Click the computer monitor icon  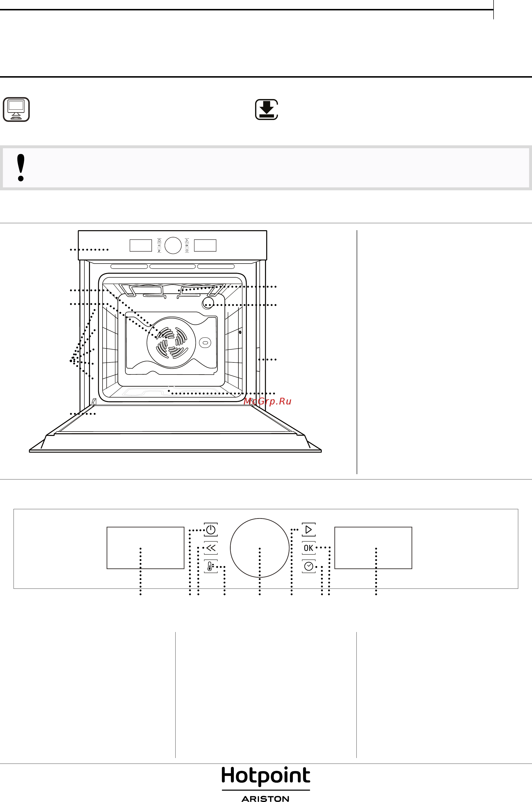[x=16, y=109]
